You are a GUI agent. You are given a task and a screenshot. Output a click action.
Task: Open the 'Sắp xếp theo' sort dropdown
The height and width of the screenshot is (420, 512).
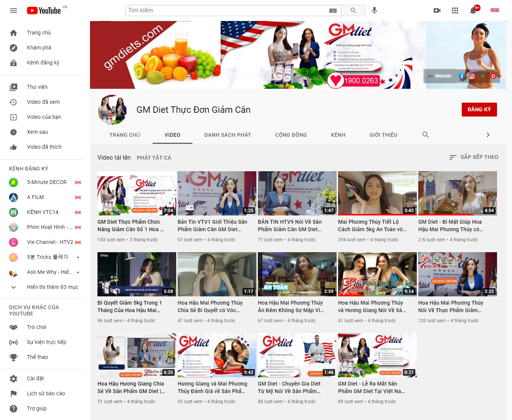pyautogui.click(x=474, y=157)
